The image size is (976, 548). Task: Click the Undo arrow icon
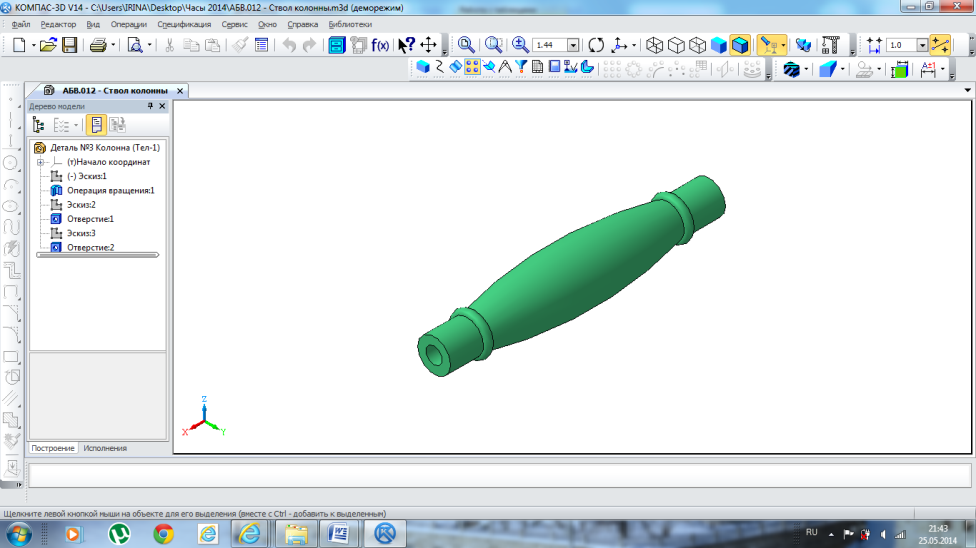point(289,45)
